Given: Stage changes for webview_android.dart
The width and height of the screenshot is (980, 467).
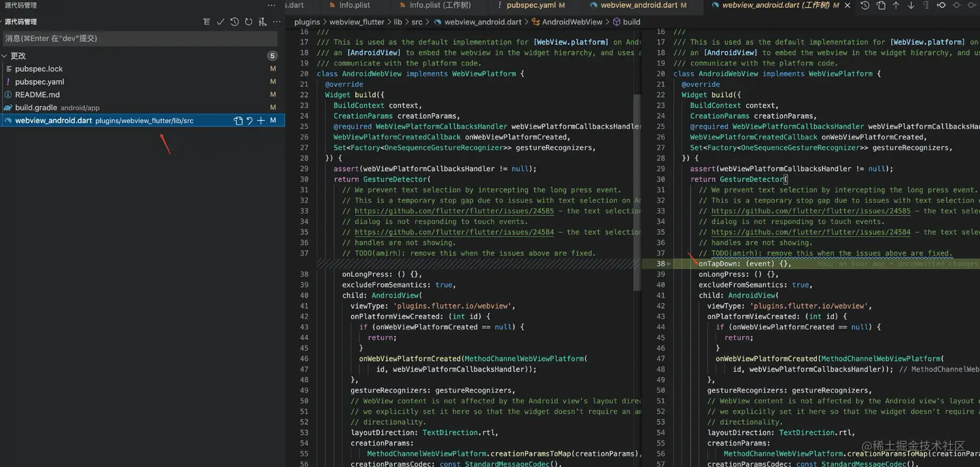Looking at the screenshot, I should point(261,121).
